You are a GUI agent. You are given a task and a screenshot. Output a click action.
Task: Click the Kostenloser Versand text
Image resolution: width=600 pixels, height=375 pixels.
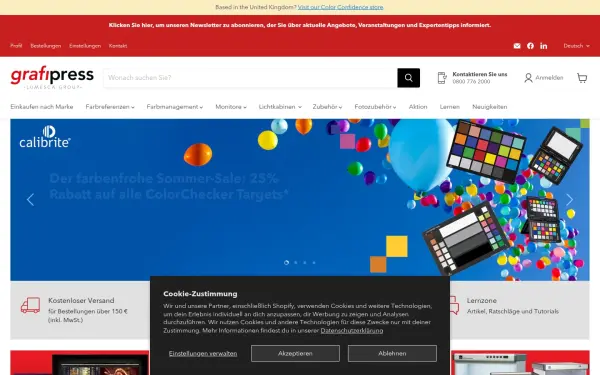point(81,300)
